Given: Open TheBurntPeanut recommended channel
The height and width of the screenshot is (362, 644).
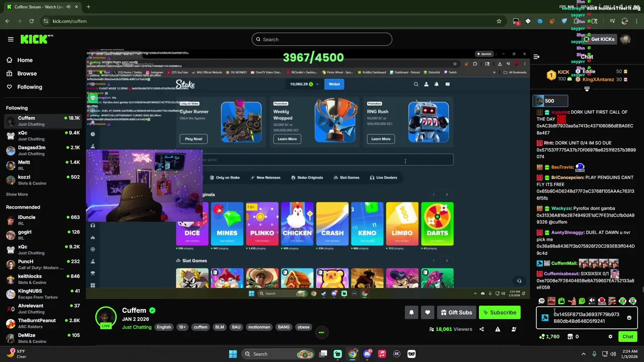Looking at the screenshot, I should pos(43,323).
